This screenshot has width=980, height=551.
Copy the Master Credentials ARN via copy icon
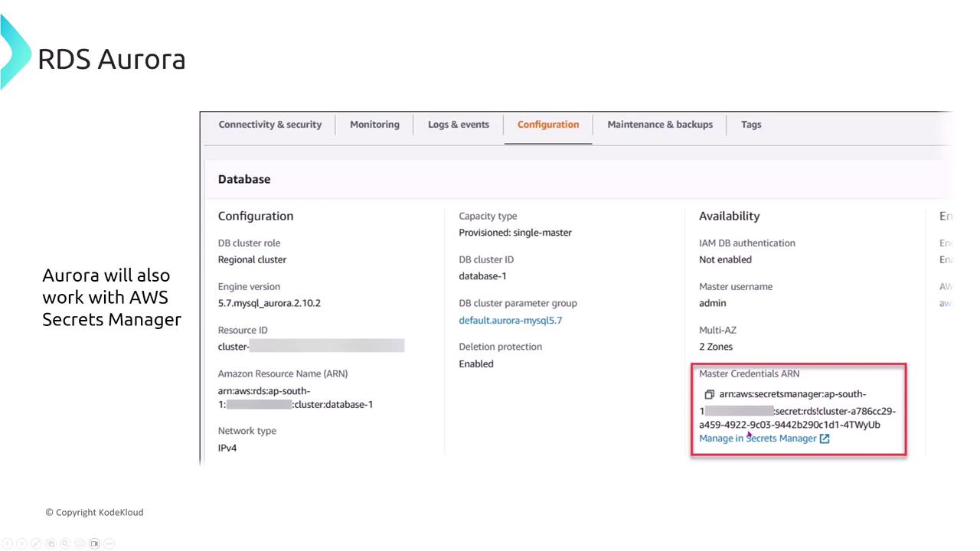(x=709, y=395)
